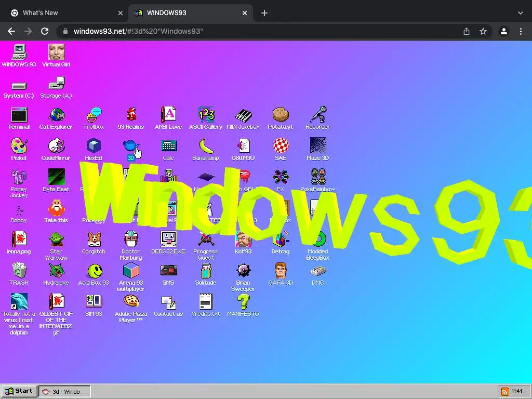Open the Defrag icon

[281, 239]
